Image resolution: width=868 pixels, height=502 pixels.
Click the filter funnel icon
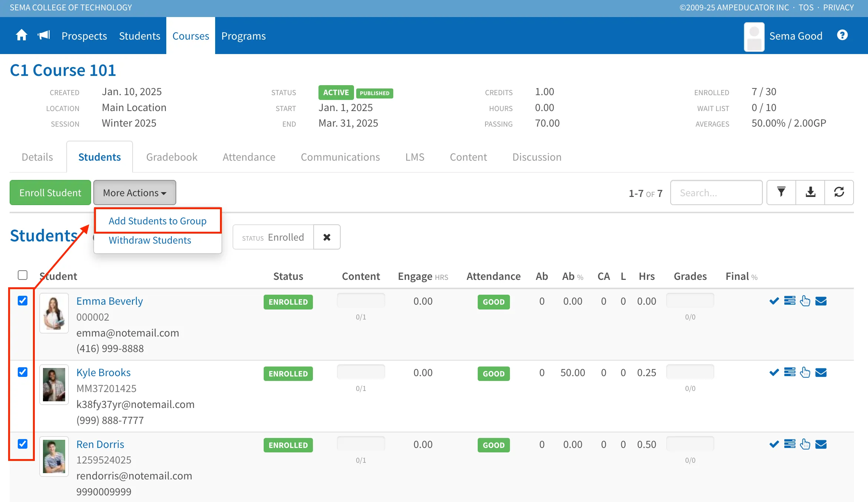pos(781,193)
